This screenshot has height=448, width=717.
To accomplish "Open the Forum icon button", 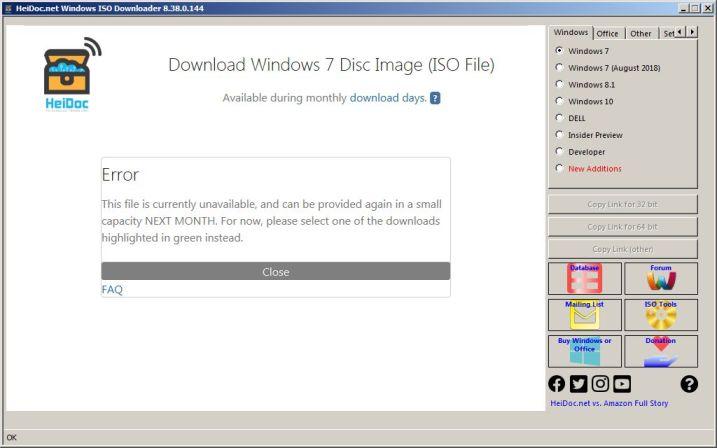I will coord(661,278).
